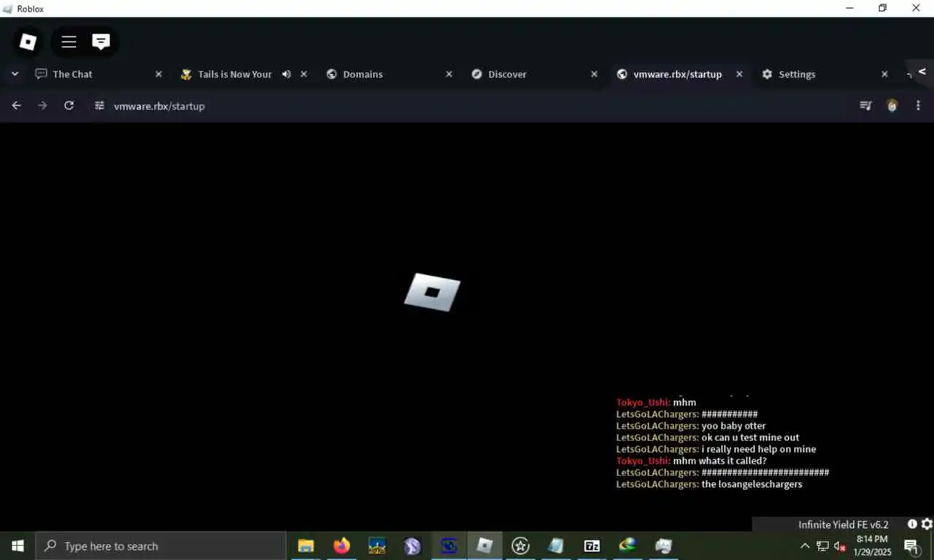Screen dimensions: 934x560
Task: Open the blue swirl app in taskbar
Action: pos(449,545)
